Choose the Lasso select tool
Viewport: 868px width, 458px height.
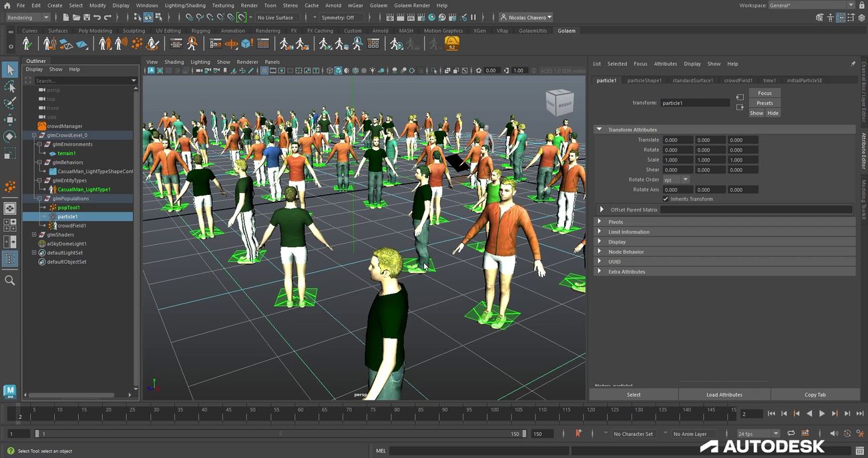pyautogui.click(x=10, y=87)
